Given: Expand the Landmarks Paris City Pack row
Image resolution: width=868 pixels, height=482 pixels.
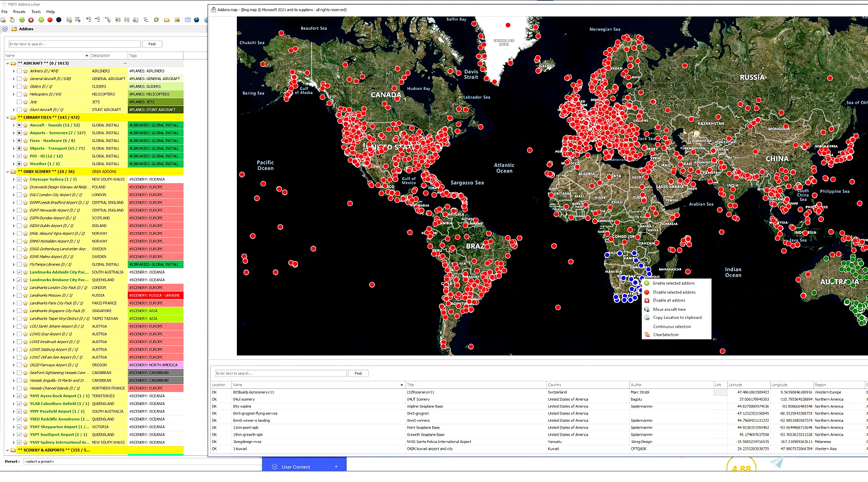Looking at the screenshot, I should (13, 303).
